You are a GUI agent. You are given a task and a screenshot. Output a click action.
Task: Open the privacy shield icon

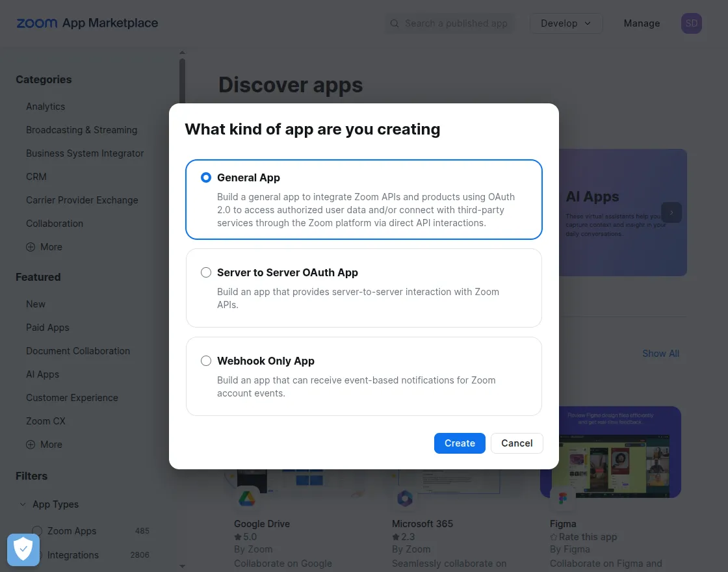[23, 550]
